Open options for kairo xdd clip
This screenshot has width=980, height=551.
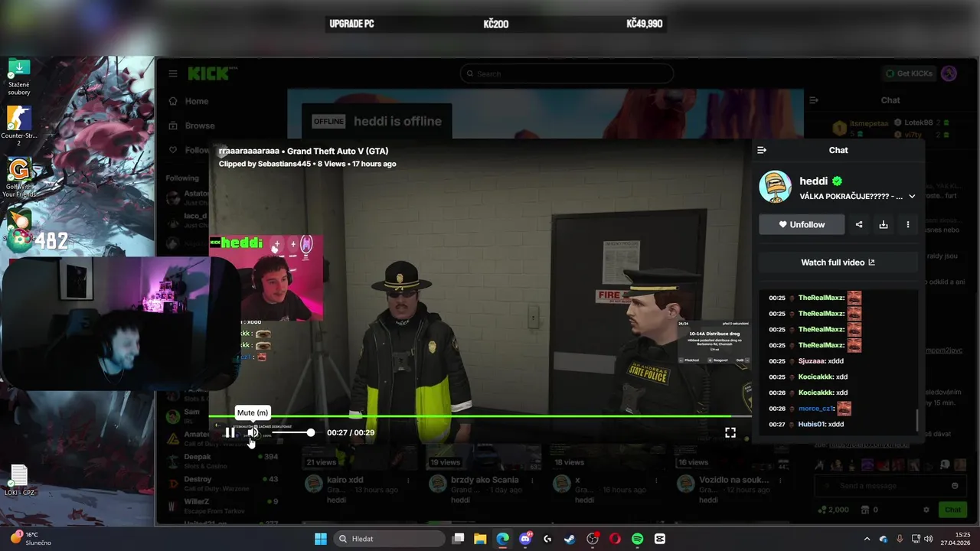click(x=408, y=481)
